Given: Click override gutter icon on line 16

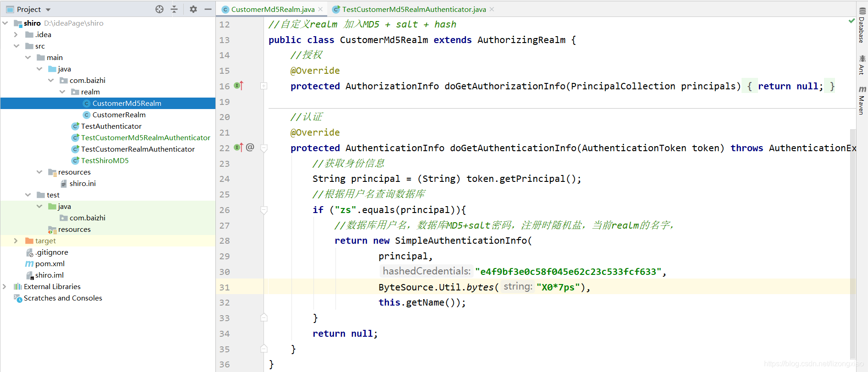Looking at the screenshot, I should (x=239, y=86).
